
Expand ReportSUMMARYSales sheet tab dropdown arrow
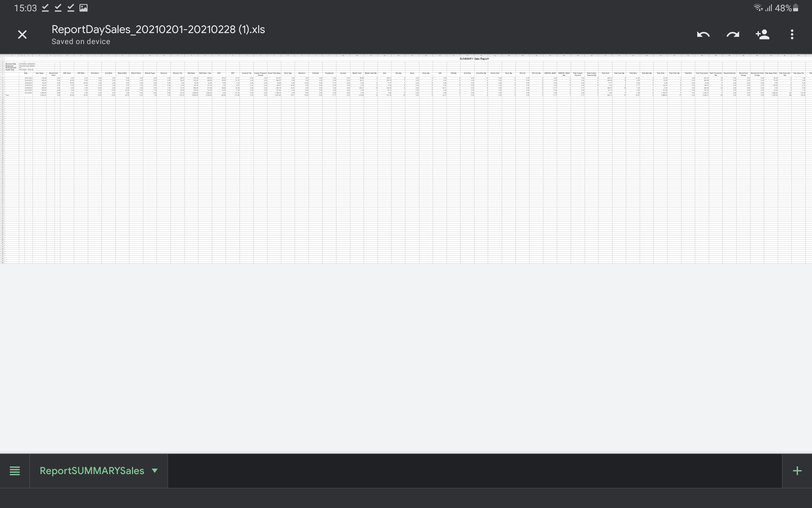[155, 470]
